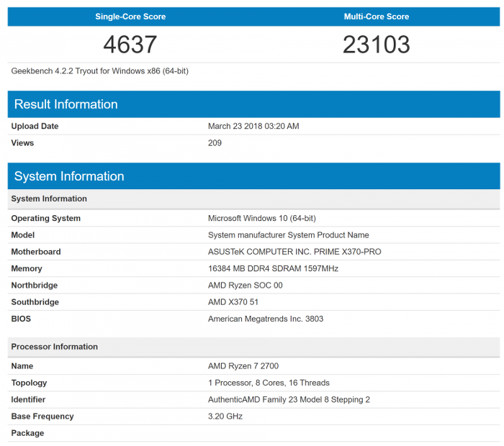This screenshot has height=446, width=504.
Task: Click the Southbridge label
Action: click(x=35, y=302)
